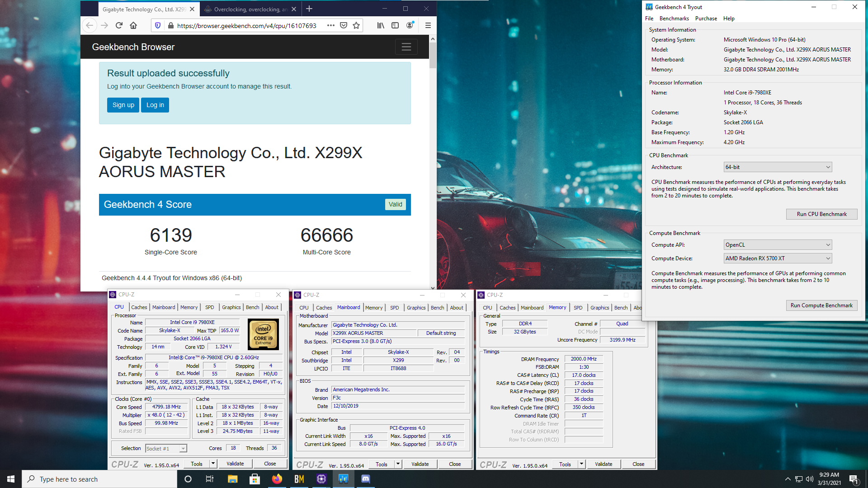Screen dimensions: 868x488
Task: Open Firefox home page
Action: [133, 26]
